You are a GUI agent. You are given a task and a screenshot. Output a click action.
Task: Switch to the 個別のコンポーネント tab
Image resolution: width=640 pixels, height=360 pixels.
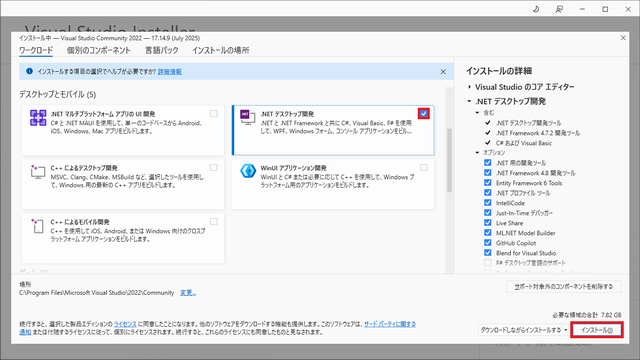[x=98, y=50]
